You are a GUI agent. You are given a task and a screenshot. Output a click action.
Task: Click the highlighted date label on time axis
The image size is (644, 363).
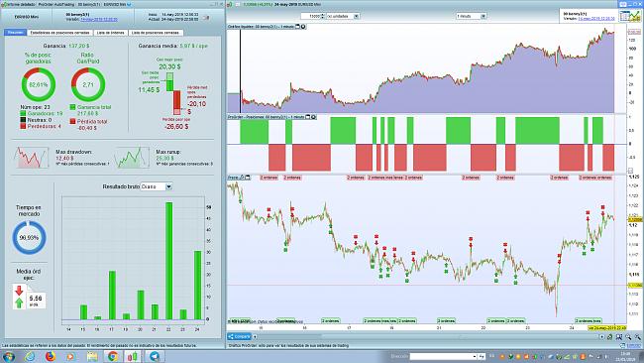tap(606, 327)
